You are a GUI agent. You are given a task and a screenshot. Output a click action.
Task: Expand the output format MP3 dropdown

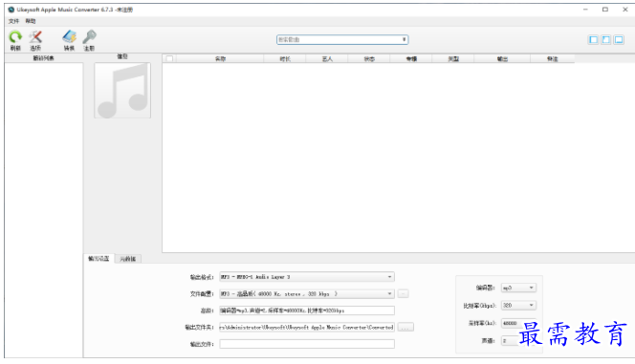click(x=307, y=277)
